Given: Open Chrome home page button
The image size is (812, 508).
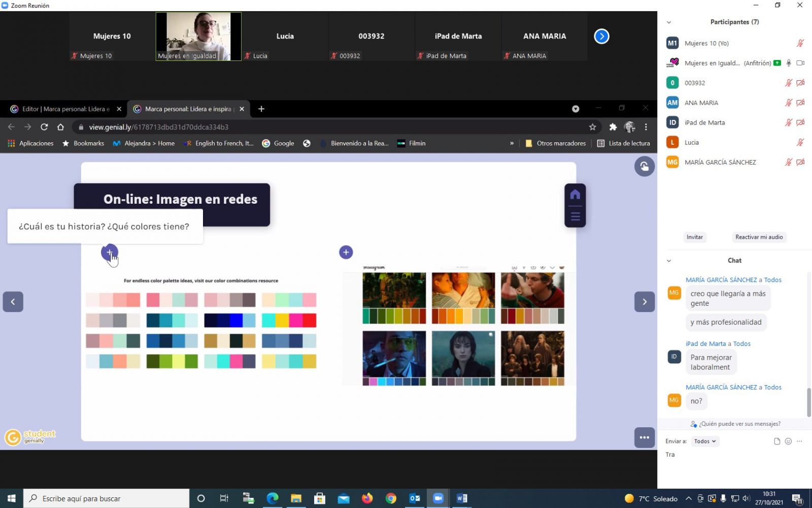Looking at the screenshot, I should point(60,127).
